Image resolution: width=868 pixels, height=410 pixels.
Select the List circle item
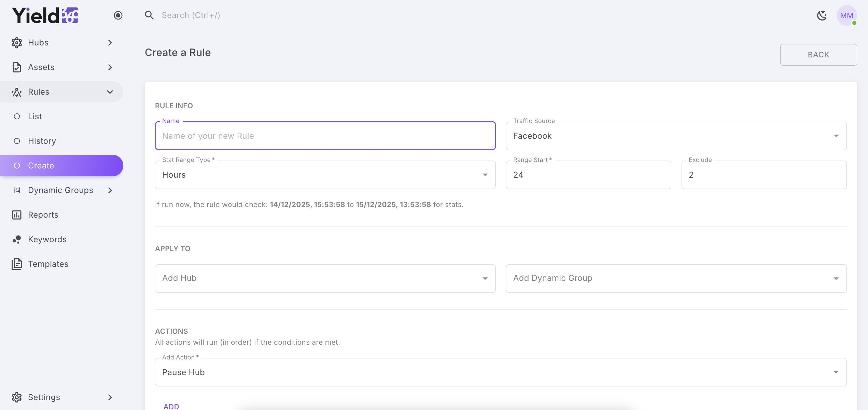35,117
